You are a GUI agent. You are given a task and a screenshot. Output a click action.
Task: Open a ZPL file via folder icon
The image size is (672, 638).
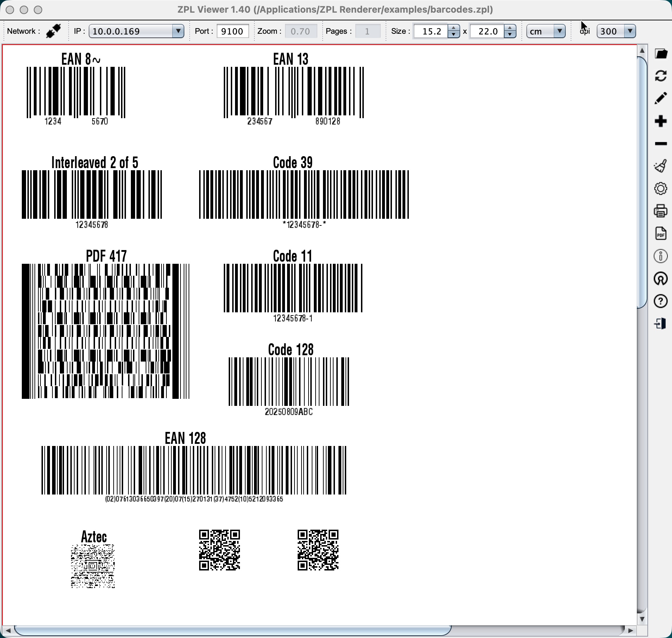[x=661, y=54]
